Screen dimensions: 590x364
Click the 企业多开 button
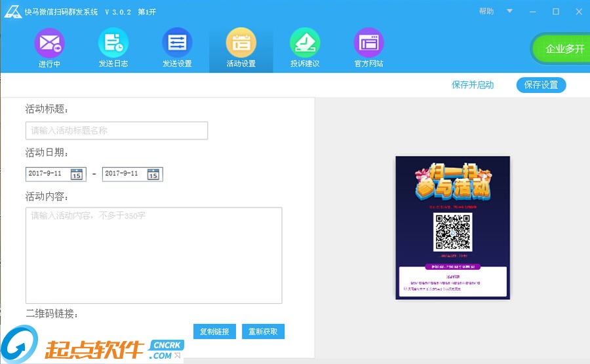coord(560,49)
